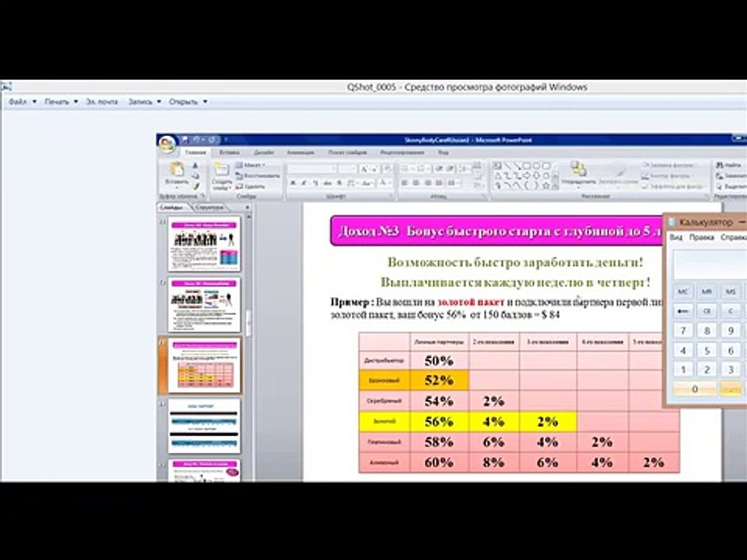Toggle Italic formatting in font group

pyautogui.click(x=304, y=183)
